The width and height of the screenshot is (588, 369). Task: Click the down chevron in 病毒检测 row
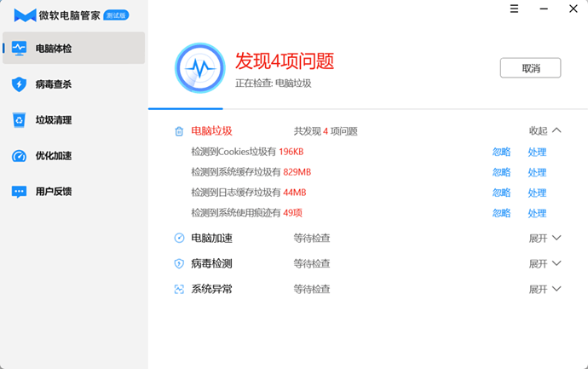pyautogui.click(x=556, y=263)
